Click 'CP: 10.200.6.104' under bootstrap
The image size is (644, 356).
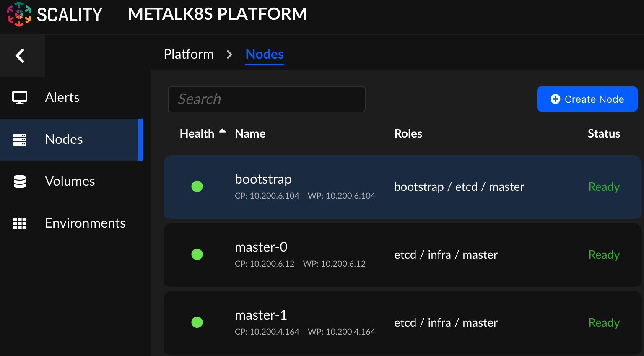tap(267, 196)
